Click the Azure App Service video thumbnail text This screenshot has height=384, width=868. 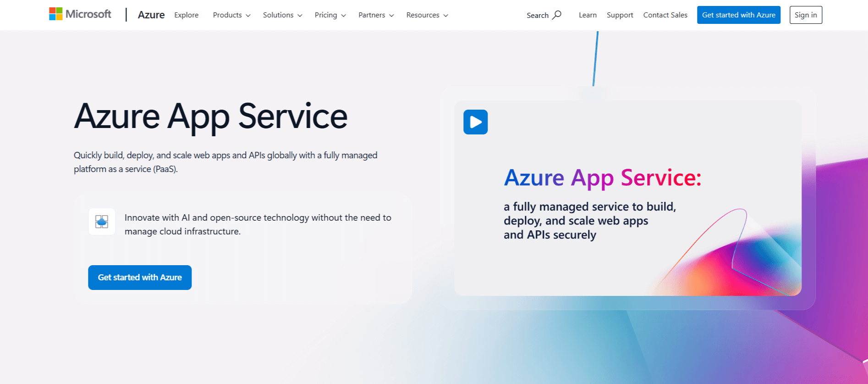click(x=602, y=203)
